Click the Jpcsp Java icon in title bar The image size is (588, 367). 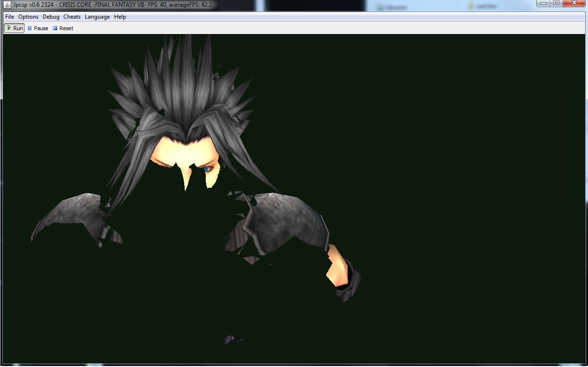click(8, 5)
